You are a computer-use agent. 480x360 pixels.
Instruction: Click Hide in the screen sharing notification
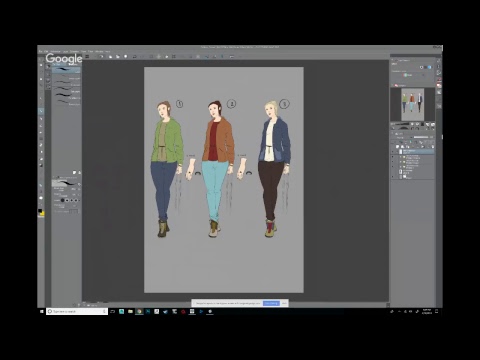point(284,303)
